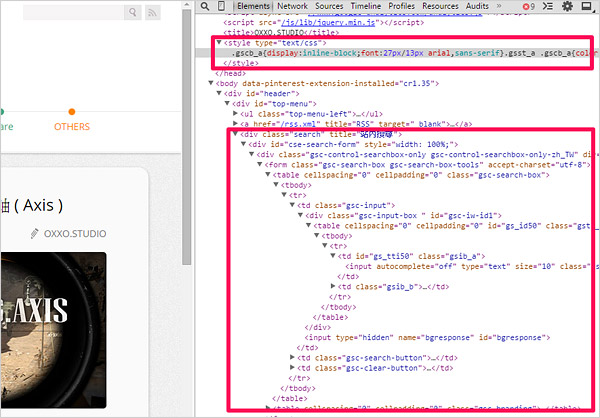Expand the td class="gsc-search-button" node
The image size is (600, 418).
(x=291, y=355)
